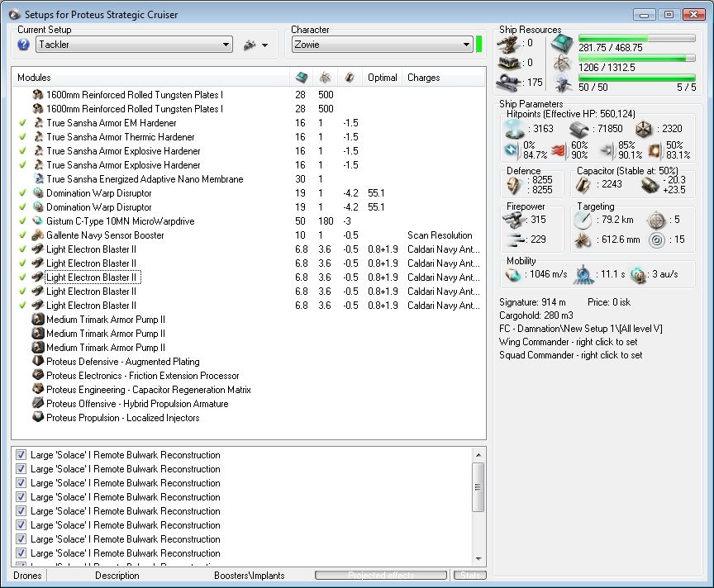Screen dimensions: 714x588
Task: Switch to the Projected effects tab
Action: (381, 576)
